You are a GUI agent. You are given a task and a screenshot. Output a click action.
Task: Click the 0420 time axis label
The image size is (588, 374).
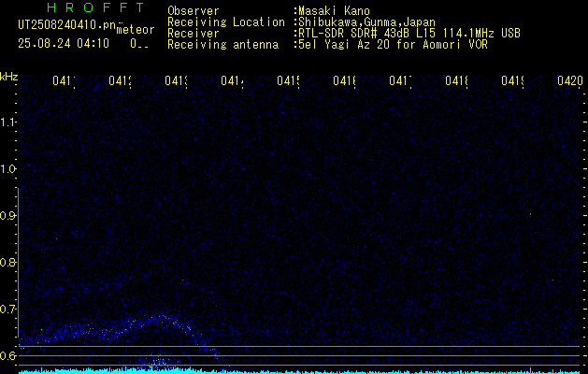pos(570,80)
